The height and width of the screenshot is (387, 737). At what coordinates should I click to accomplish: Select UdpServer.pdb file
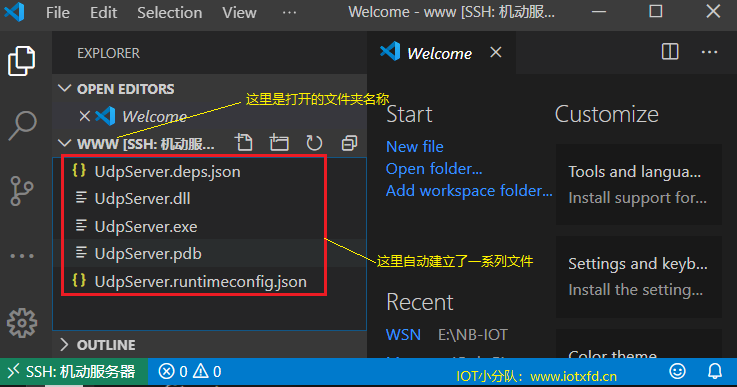[x=210, y=253]
